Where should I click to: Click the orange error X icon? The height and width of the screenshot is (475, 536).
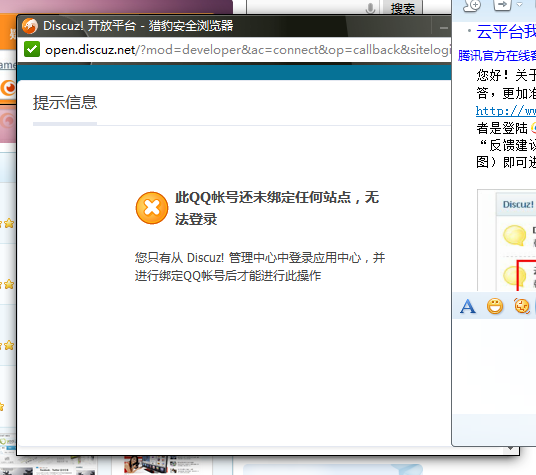[152, 208]
